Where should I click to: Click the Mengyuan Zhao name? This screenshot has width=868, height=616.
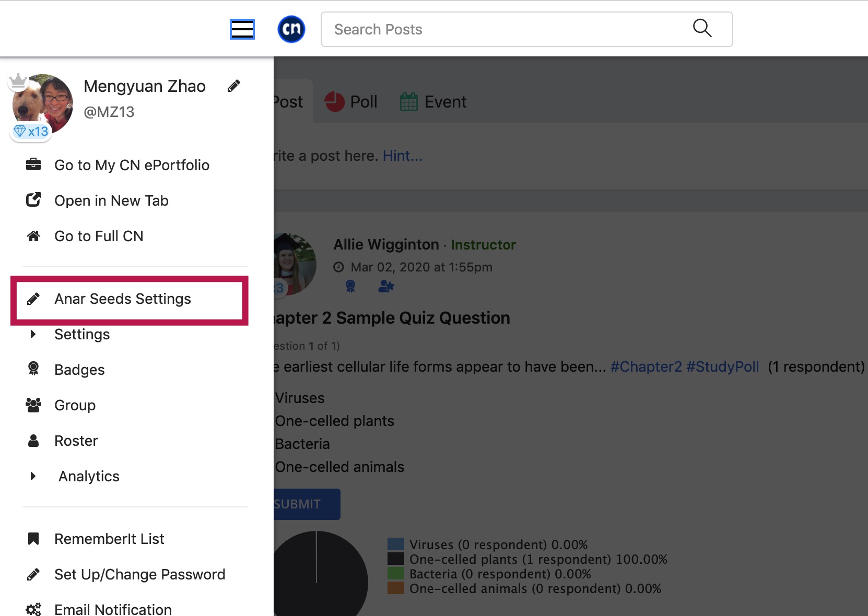[x=145, y=86]
